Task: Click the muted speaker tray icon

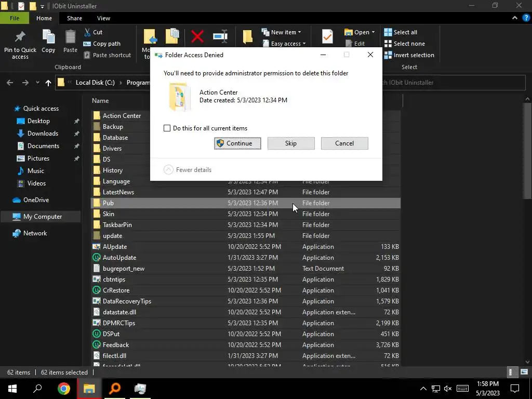Action: (448, 389)
